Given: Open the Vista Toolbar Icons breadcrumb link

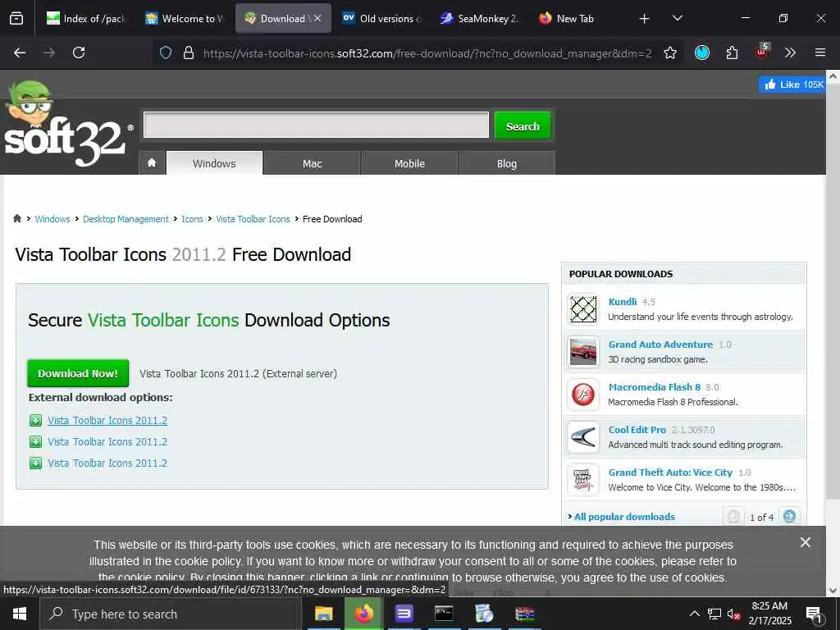Looking at the screenshot, I should coord(253,219).
